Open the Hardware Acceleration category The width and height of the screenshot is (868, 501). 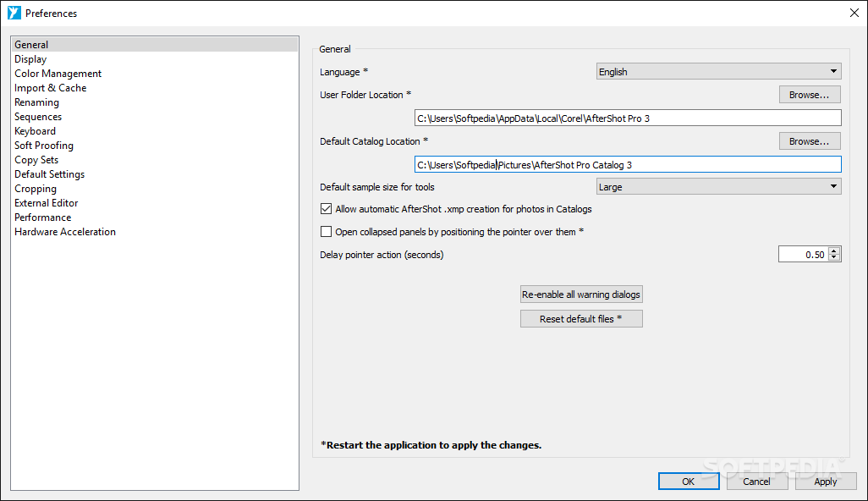coord(65,232)
